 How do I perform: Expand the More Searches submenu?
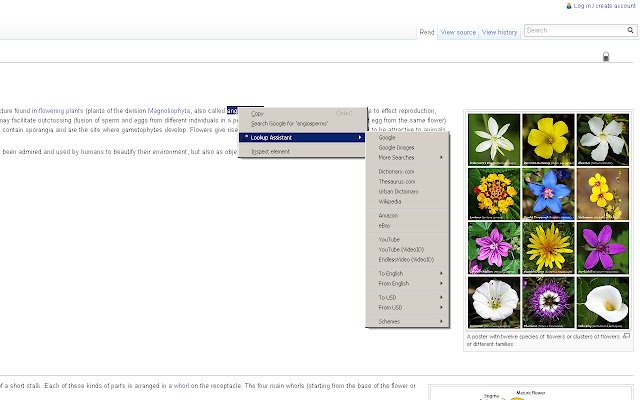[407, 158]
